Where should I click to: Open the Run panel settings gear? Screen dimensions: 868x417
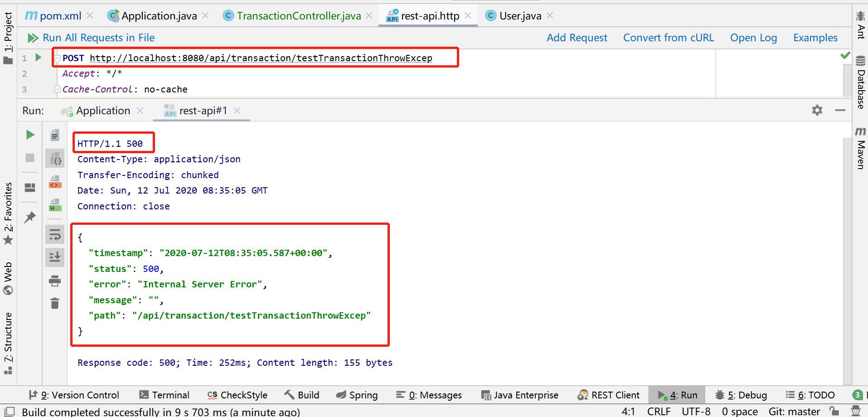pos(817,110)
